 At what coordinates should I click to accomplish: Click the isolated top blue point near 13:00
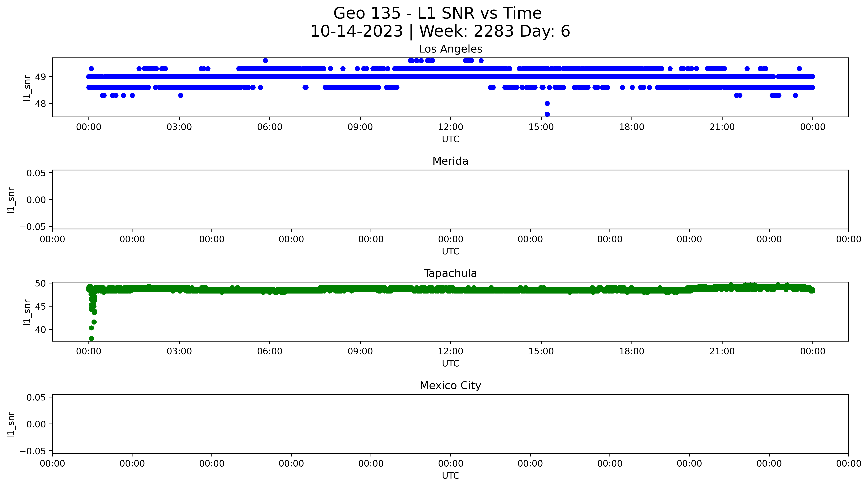[x=481, y=61]
